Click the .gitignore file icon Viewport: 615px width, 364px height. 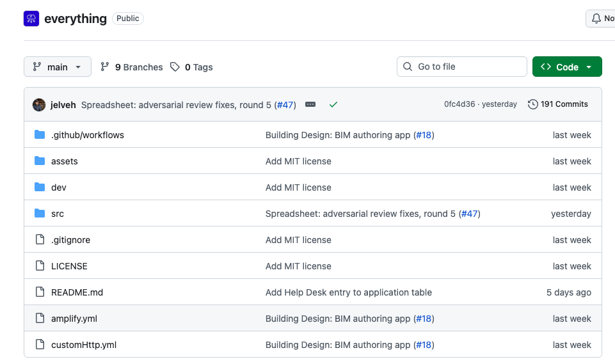[x=40, y=239]
